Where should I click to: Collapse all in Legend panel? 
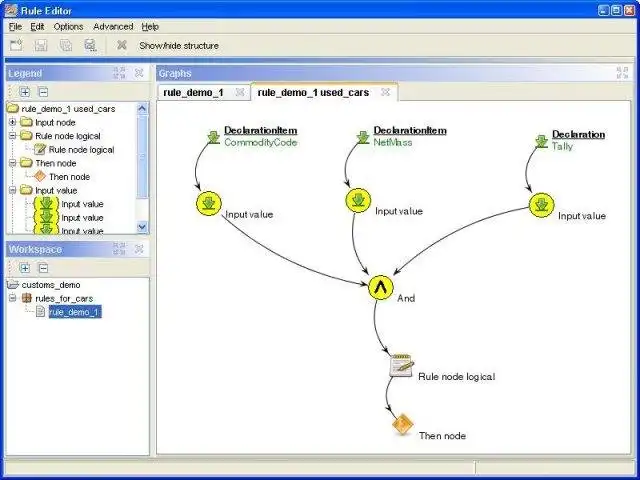[43, 92]
